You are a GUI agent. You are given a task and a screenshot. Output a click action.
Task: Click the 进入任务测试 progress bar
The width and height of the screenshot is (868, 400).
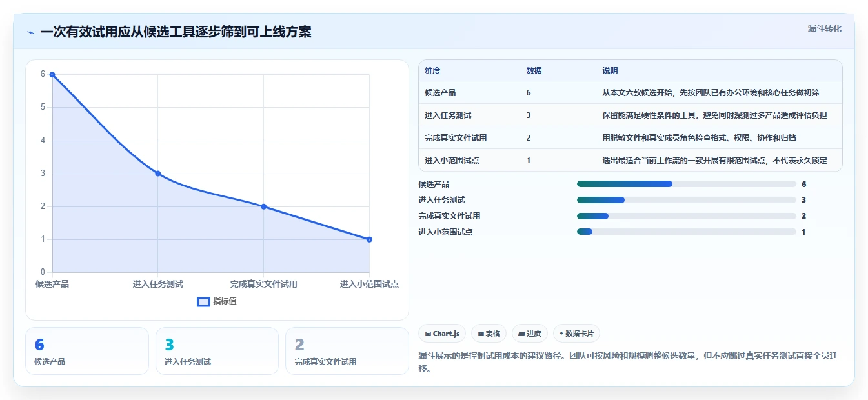click(687, 200)
